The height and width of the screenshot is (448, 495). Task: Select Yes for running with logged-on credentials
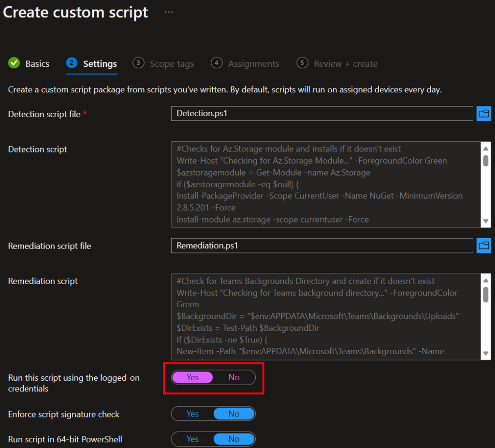(x=192, y=377)
